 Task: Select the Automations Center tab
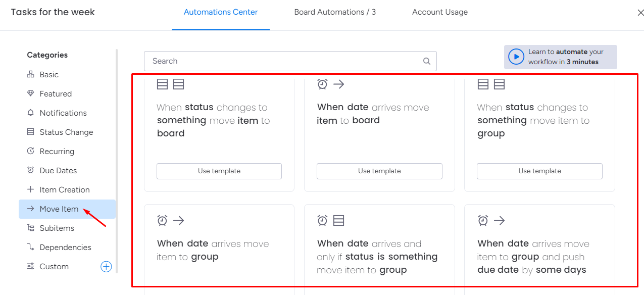(221, 12)
